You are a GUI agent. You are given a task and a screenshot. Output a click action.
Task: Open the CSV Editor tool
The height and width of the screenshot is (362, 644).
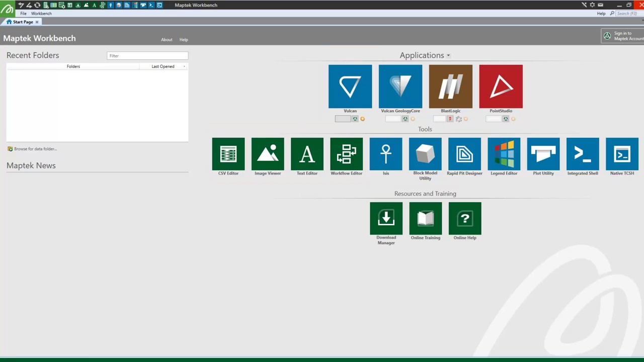pos(228,154)
